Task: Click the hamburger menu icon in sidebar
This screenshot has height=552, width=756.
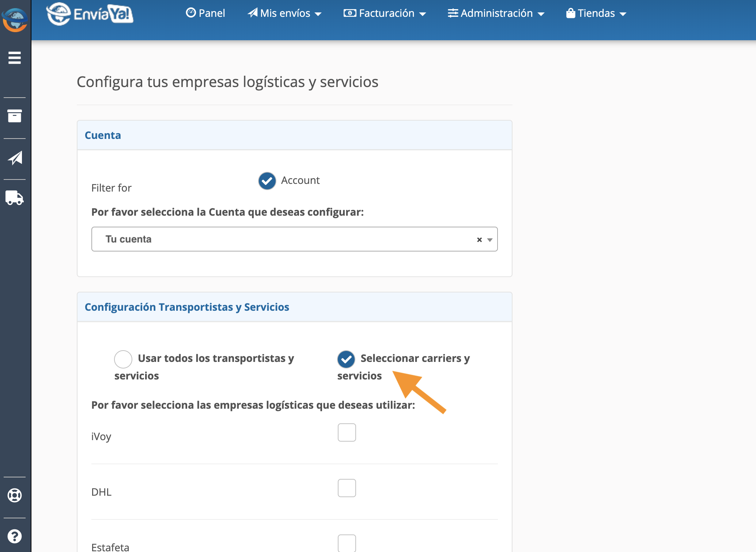Action: pos(15,58)
